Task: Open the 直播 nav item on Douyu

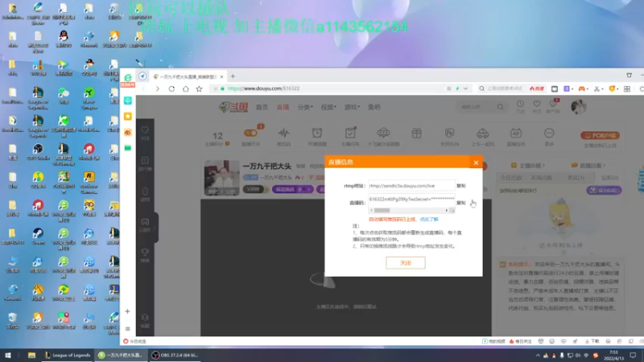Action: (x=283, y=107)
